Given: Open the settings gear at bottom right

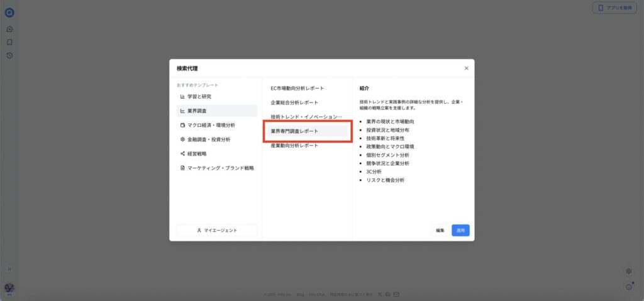Looking at the screenshot, I should pos(628,271).
